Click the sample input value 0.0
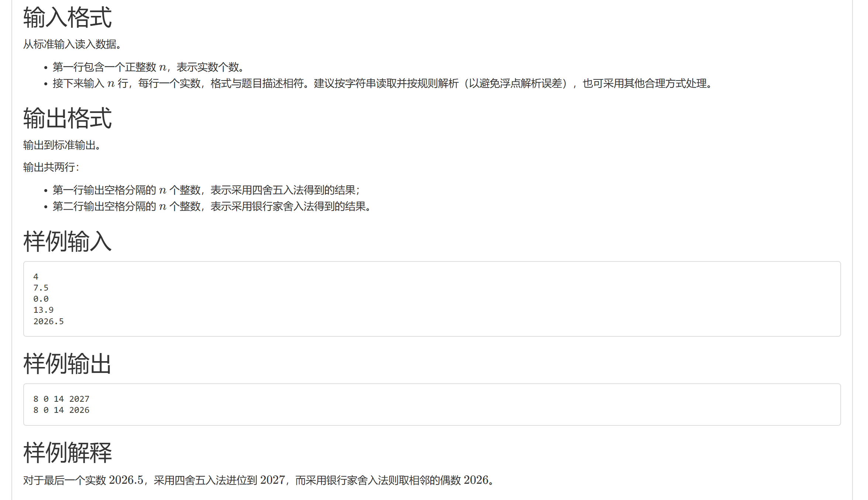The width and height of the screenshot is (868, 500). click(41, 299)
